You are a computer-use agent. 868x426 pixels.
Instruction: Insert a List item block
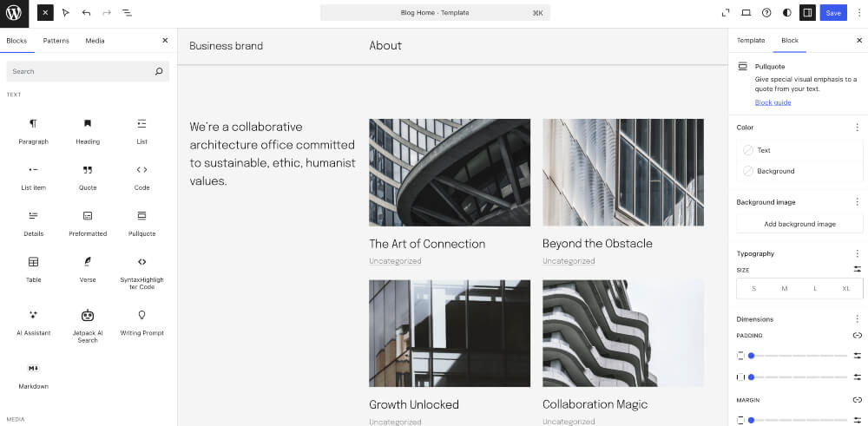33,177
